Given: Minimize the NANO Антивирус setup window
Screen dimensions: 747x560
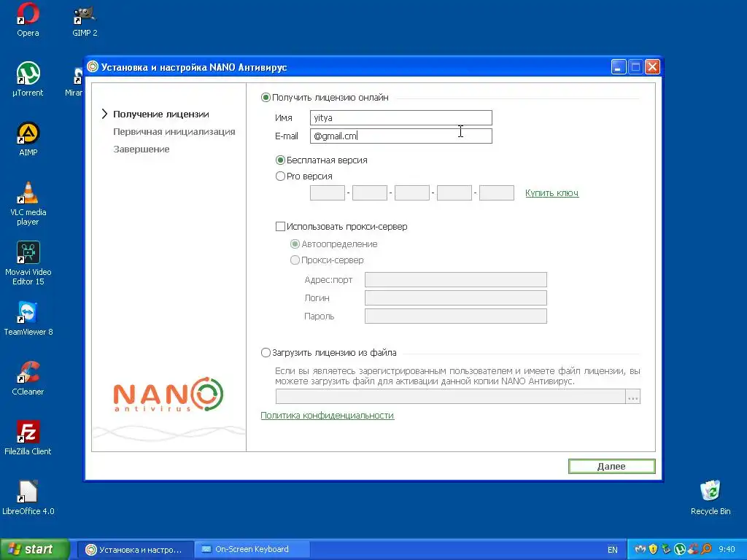Looking at the screenshot, I should 619,66.
